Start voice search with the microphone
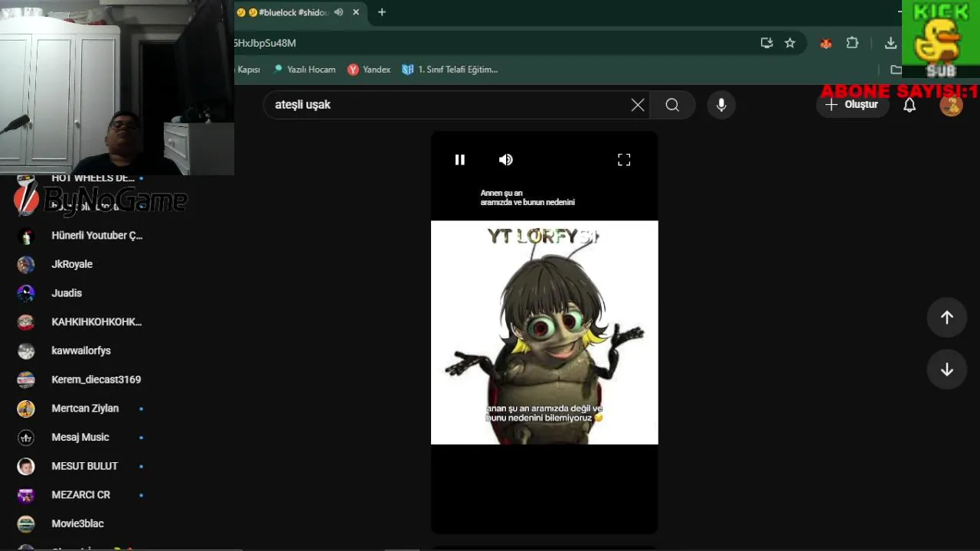Viewport: 980px width, 551px height. [721, 105]
